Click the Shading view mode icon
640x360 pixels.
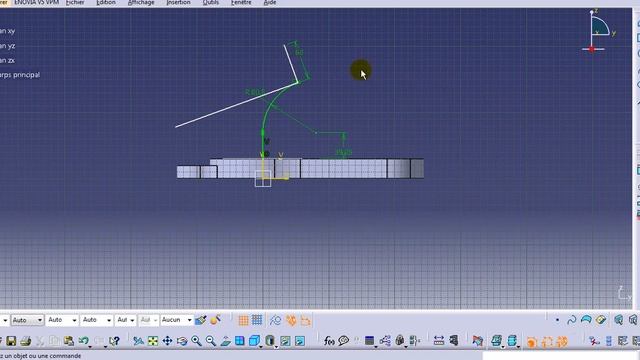(x=270, y=340)
